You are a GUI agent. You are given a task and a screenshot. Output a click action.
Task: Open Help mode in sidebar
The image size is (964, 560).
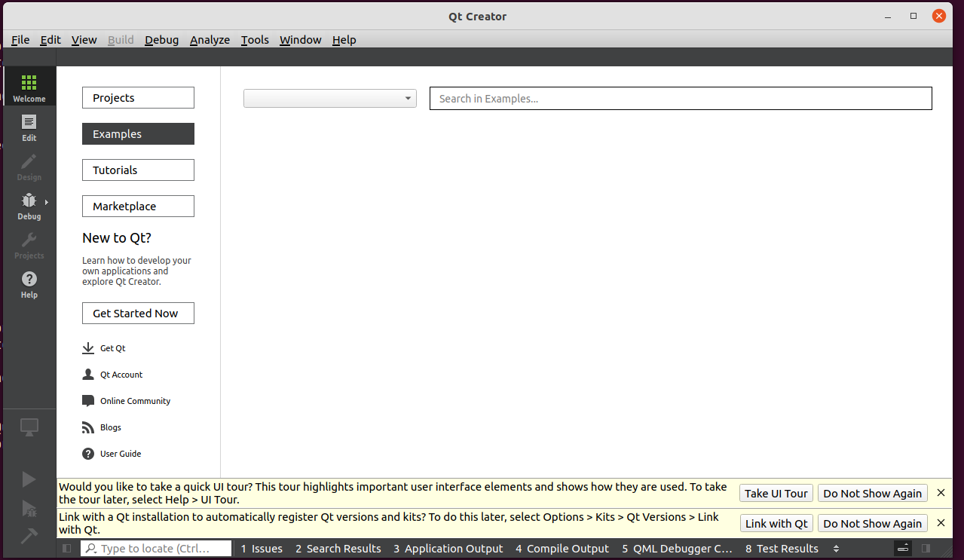click(x=29, y=283)
